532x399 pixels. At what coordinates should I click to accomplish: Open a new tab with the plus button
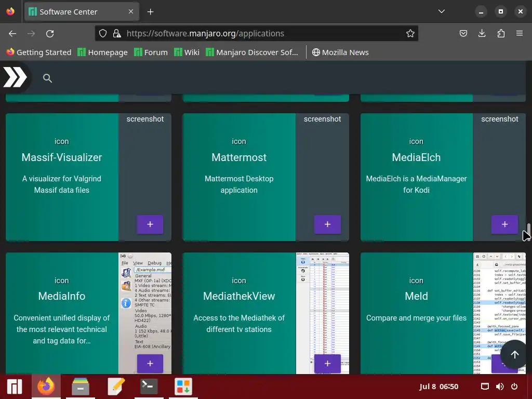coord(150,12)
